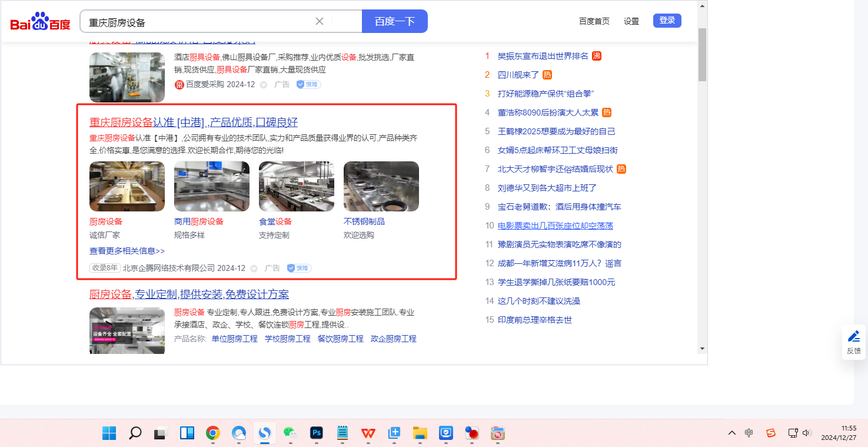Click the 百度一下 search button
This screenshot has width=868, height=447.
coord(395,21)
